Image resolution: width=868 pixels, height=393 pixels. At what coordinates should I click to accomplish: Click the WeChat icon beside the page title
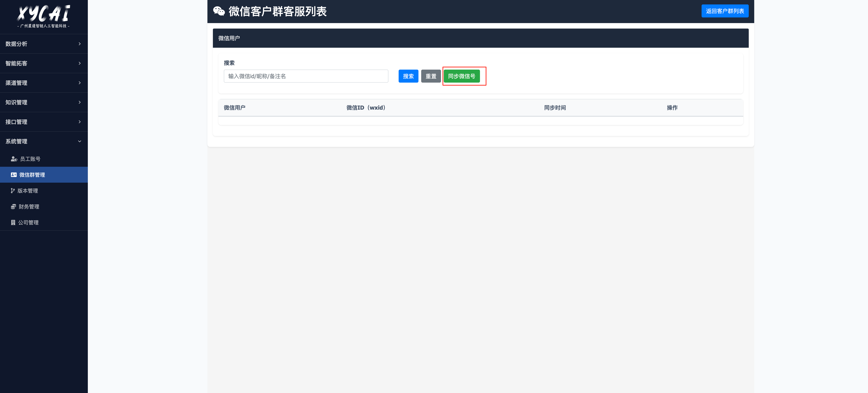(219, 11)
